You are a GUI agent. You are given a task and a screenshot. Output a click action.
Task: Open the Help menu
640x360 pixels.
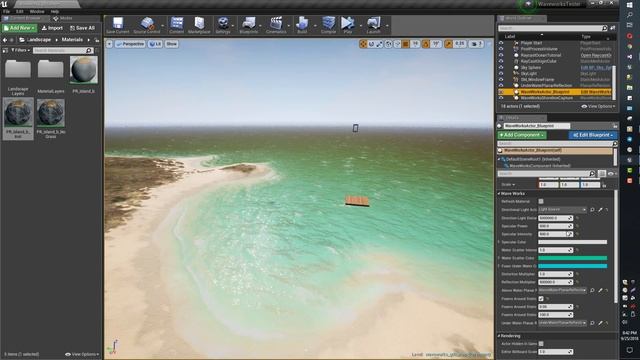[55, 11]
